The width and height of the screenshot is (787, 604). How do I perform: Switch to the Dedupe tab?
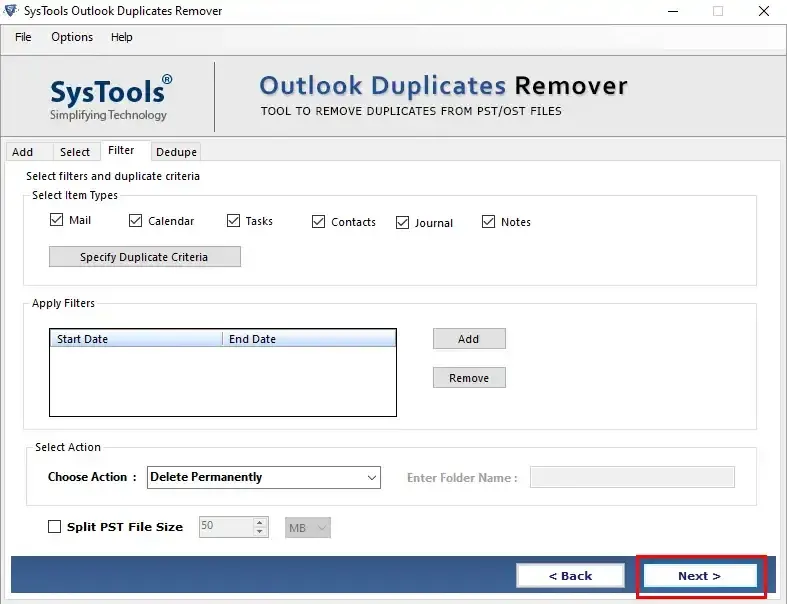click(x=176, y=152)
